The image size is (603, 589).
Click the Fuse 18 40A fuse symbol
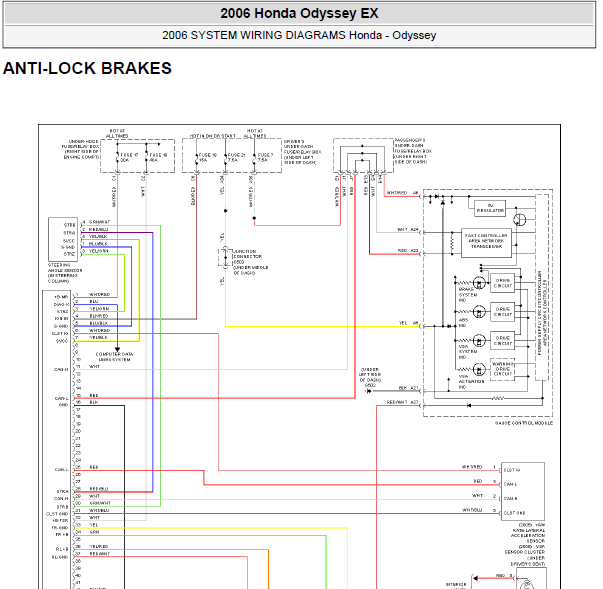coord(146,157)
